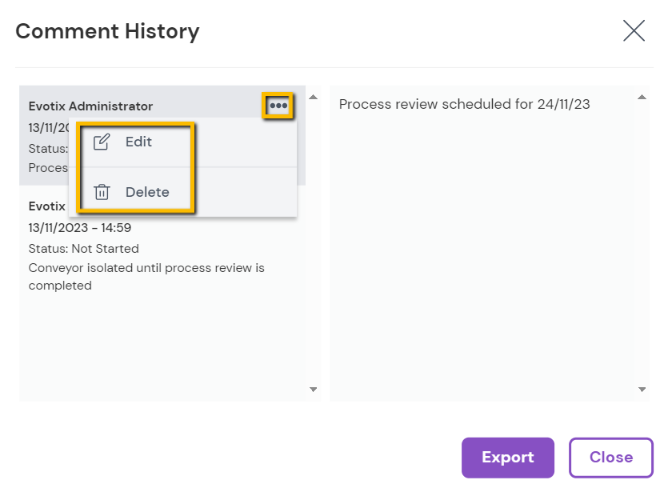
Task: Open the three-dots comment options menu
Action: coord(278,106)
